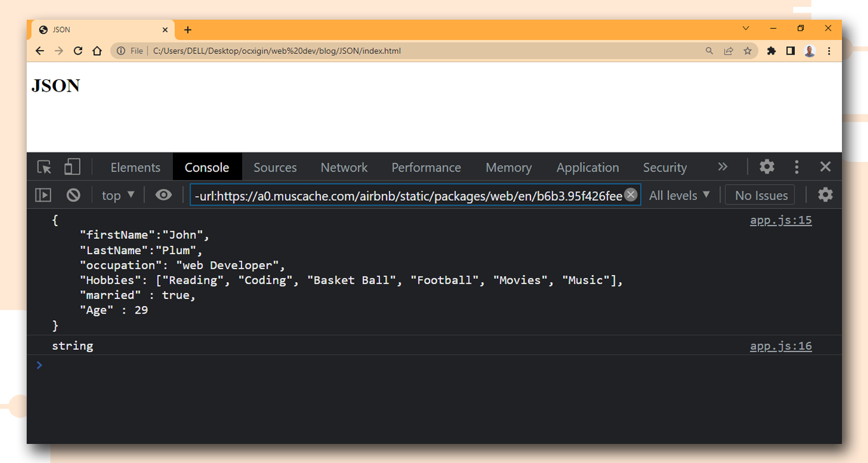868x463 pixels.
Task: Toggle the live expression eye icon
Action: [x=163, y=195]
